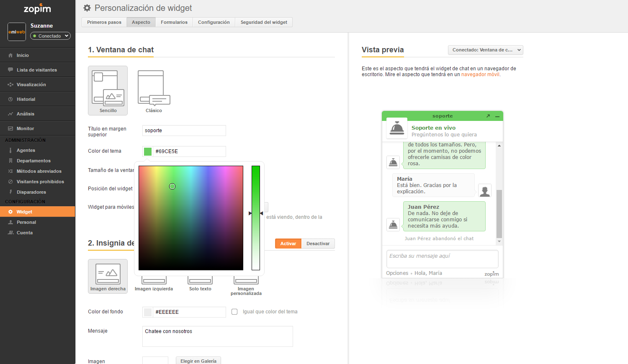628x364 pixels.
Task: Click the Activar button
Action: (288, 244)
